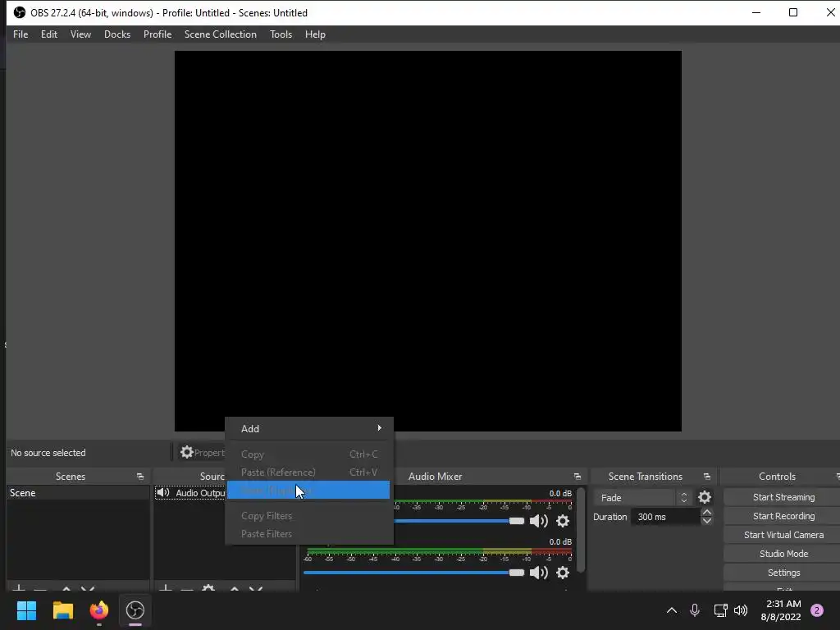Increase transition duration with up arrow
Screen dimensions: 840x630
pos(706,513)
